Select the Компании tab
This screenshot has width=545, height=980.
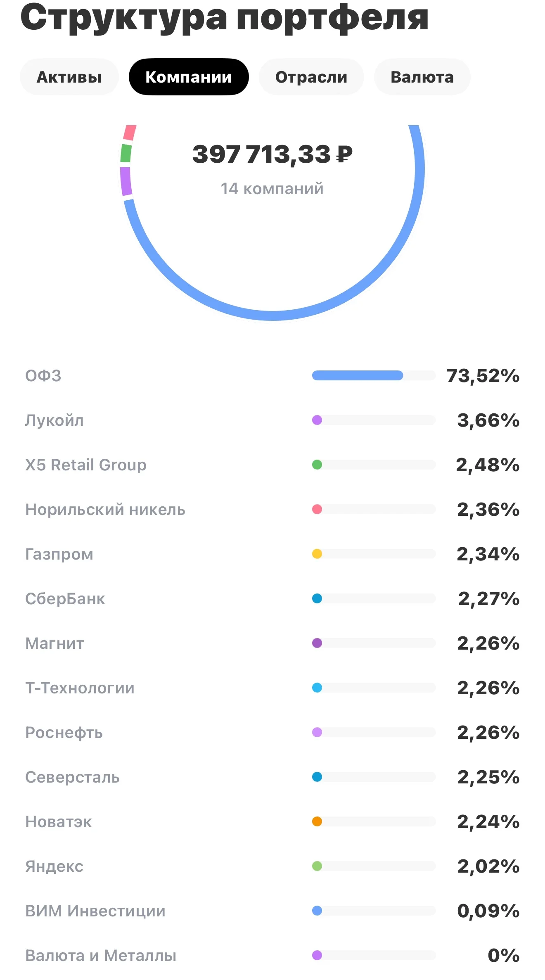[x=189, y=77]
